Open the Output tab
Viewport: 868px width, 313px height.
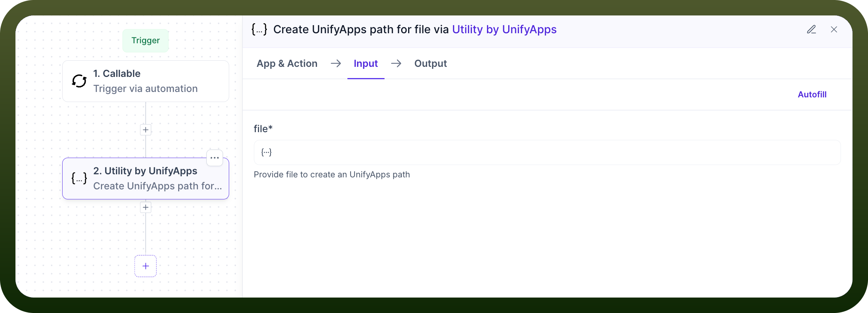[x=431, y=63]
